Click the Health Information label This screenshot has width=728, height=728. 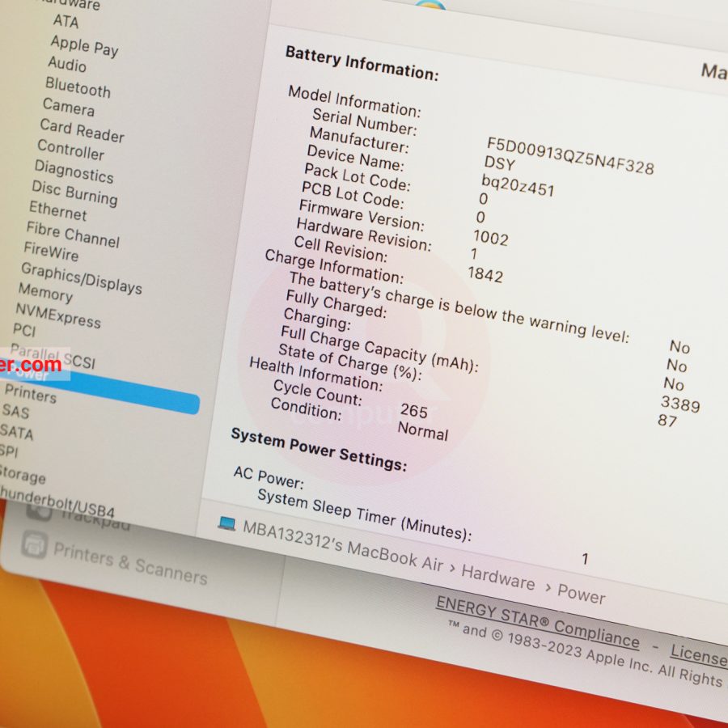tap(316, 374)
